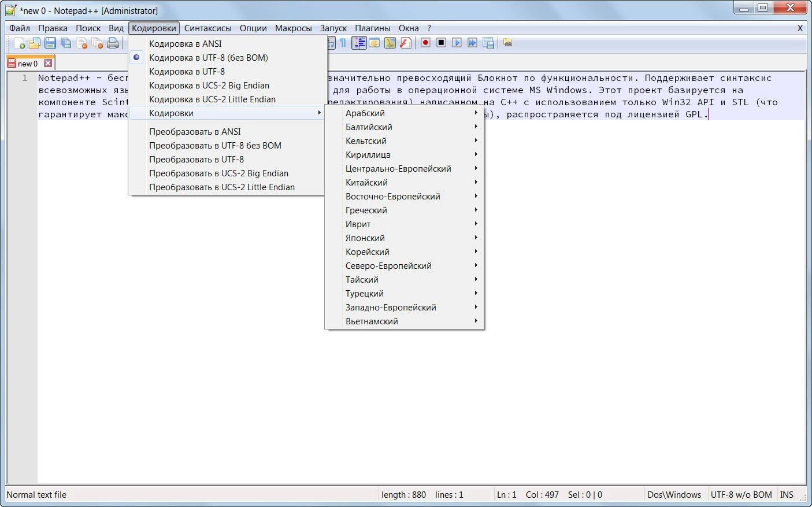
Task: Click Преобразовать в UTF-8 без BOM
Action: (x=228, y=145)
